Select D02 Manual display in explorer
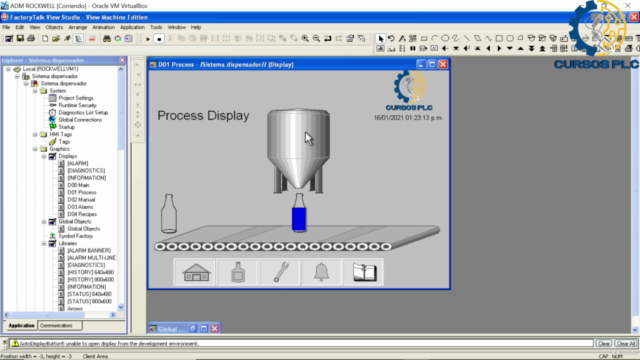The width and height of the screenshot is (640, 360). tap(81, 200)
